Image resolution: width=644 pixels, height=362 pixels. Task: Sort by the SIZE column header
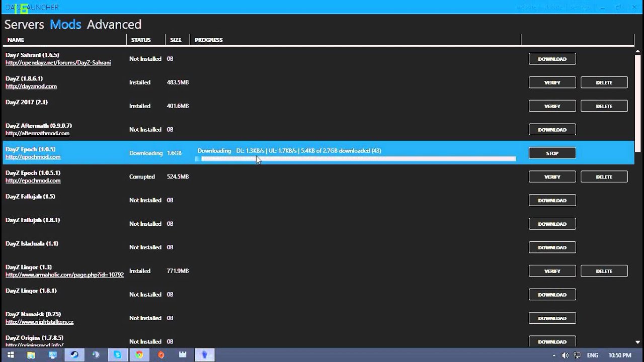176,40
